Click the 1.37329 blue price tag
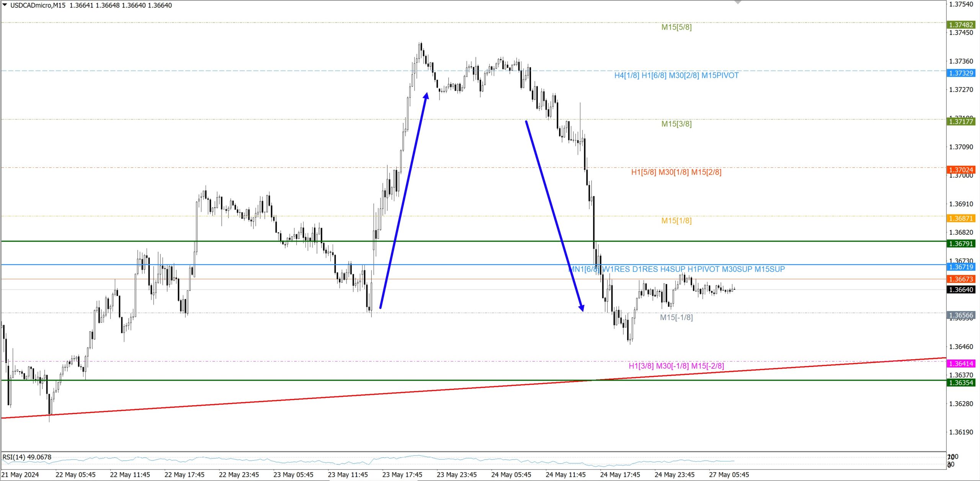Viewport: 980px width, 481px height. [961, 73]
